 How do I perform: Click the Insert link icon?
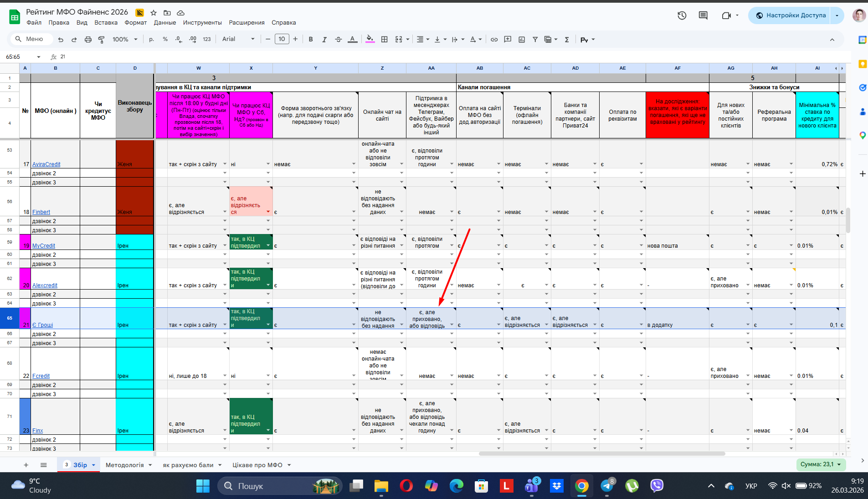(x=494, y=40)
